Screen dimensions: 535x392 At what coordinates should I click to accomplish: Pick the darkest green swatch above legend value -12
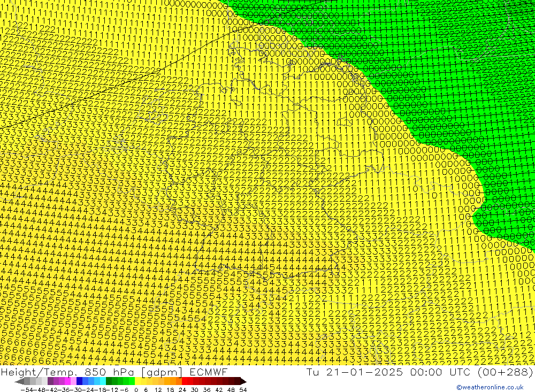pyautogui.click(x=109, y=381)
